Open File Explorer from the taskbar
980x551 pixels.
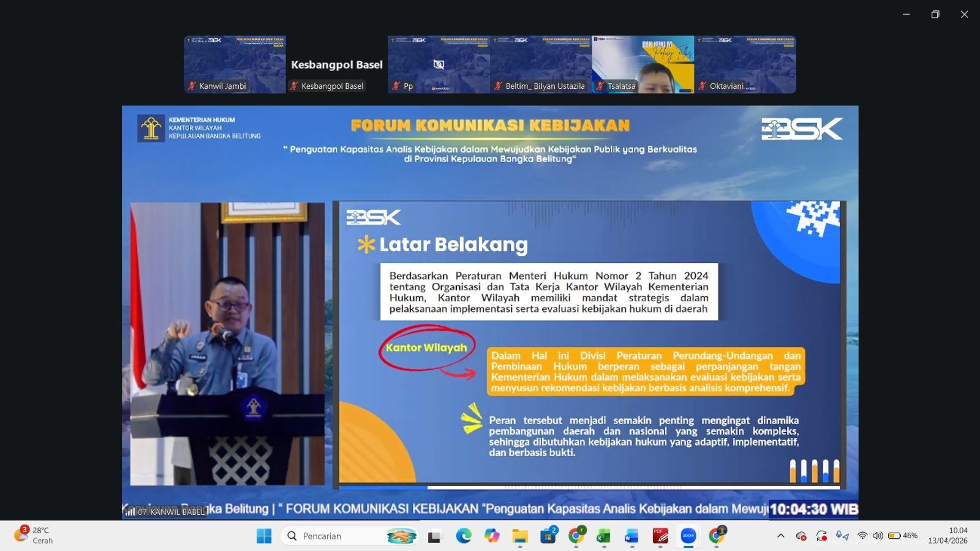pyautogui.click(x=520, y=536)
